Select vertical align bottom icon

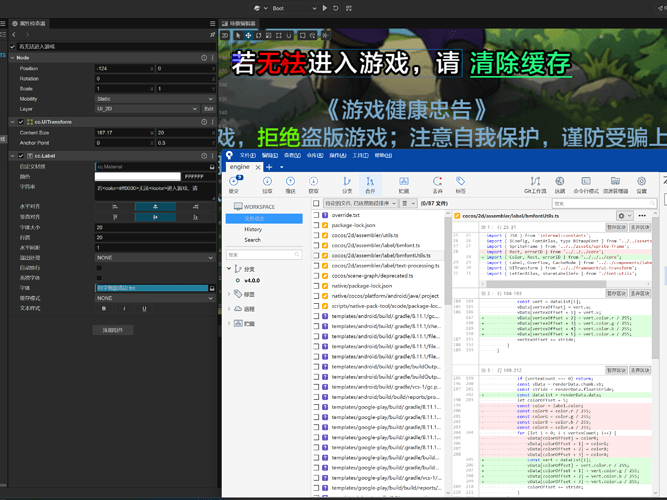[196, 217]
